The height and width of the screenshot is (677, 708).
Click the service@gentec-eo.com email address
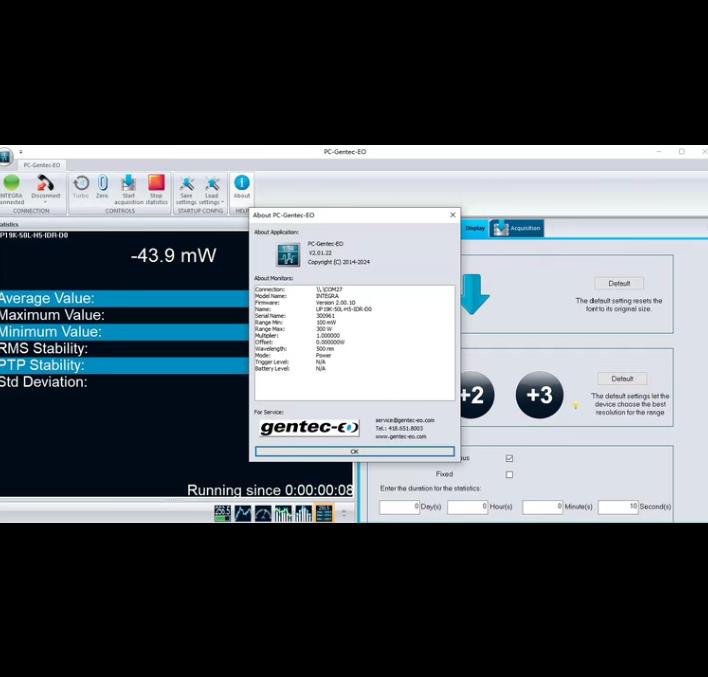[405, 420]
